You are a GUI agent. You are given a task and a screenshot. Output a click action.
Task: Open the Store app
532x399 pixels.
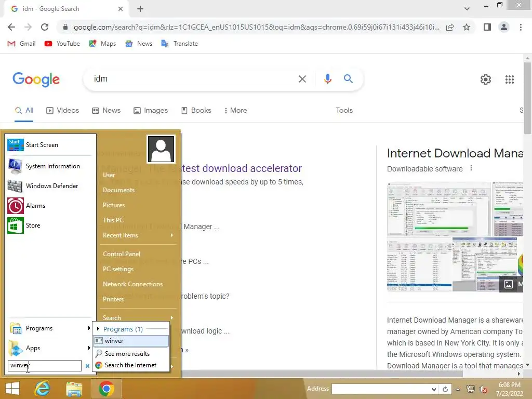point(49,225)
